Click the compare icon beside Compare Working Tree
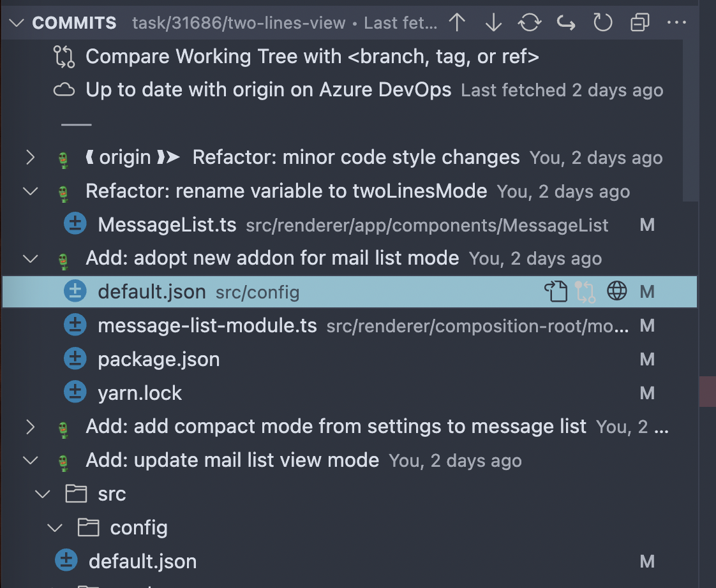Image resolution: width=716 pixels, height=588 pixels. coord(64,57)
